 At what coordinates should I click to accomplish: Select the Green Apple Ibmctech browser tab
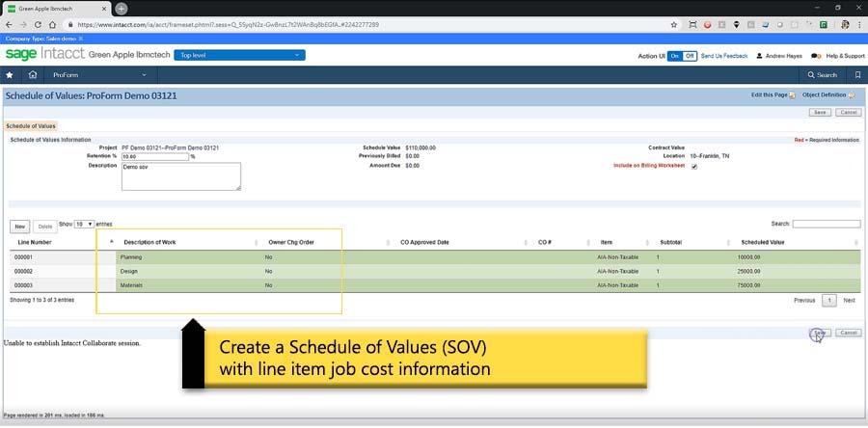coord(55,9)
